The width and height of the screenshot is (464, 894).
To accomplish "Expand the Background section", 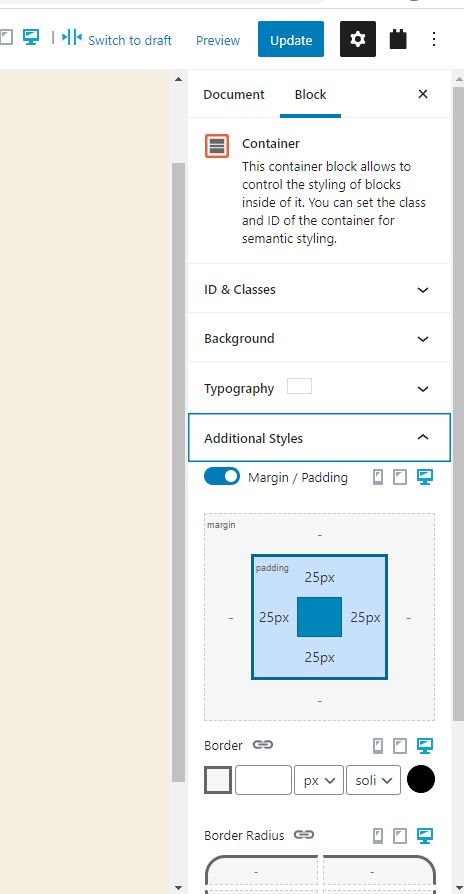I will tap(319, 339).
